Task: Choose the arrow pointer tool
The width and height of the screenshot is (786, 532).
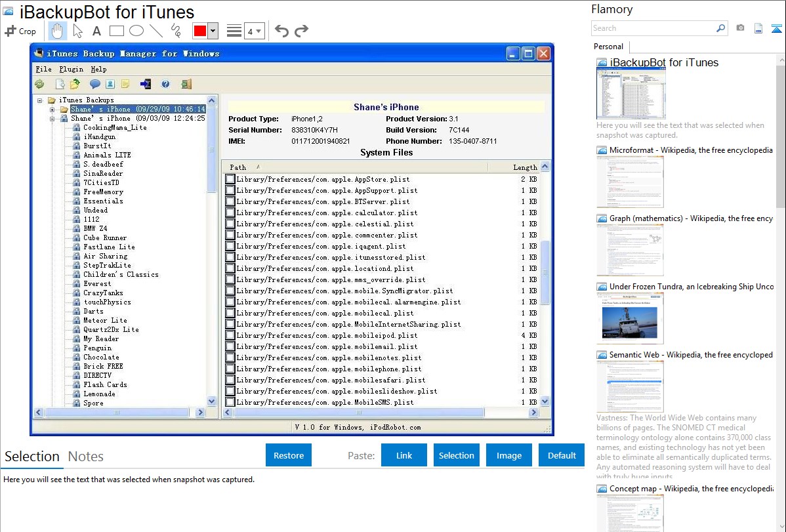Action: (77, 31)
